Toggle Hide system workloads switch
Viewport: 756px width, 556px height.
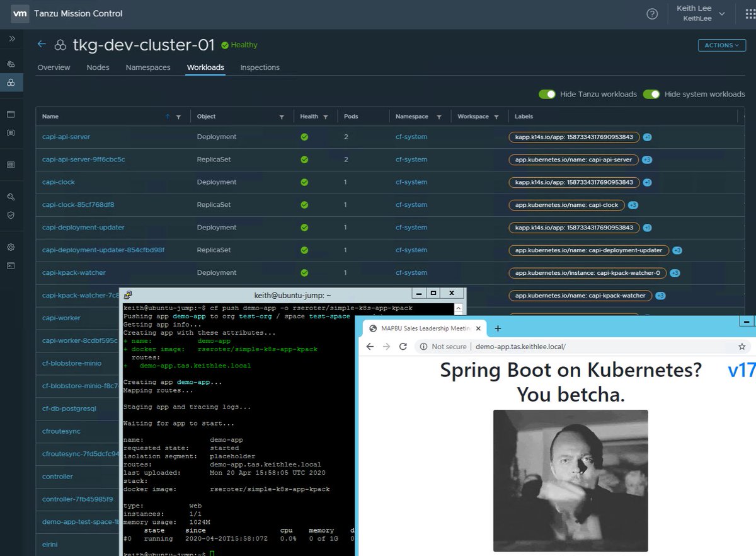pyautogui.click(x=651, y=94)
